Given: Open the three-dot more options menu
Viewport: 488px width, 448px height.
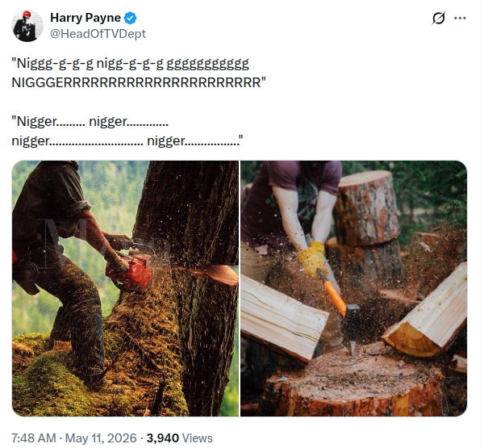Looking at the screenshot, I should (x=460, y=18).
